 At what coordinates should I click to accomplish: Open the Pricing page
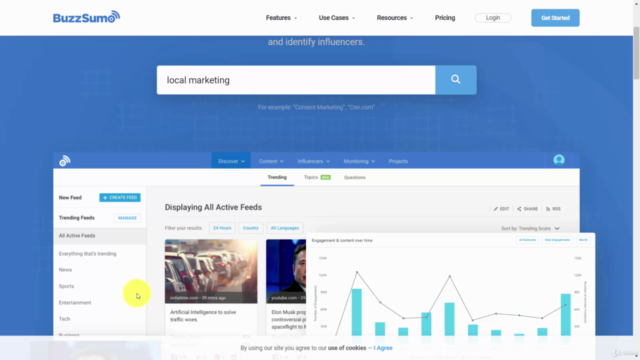click(445, 18)
